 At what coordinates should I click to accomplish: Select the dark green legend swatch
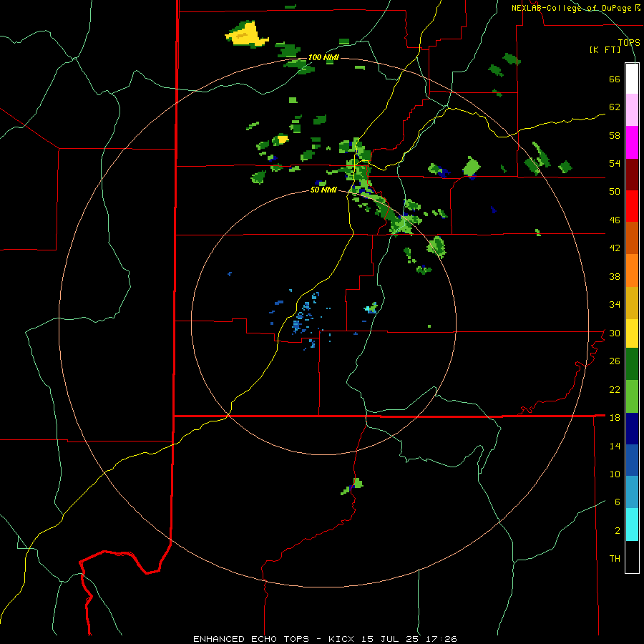click(632, 364)
